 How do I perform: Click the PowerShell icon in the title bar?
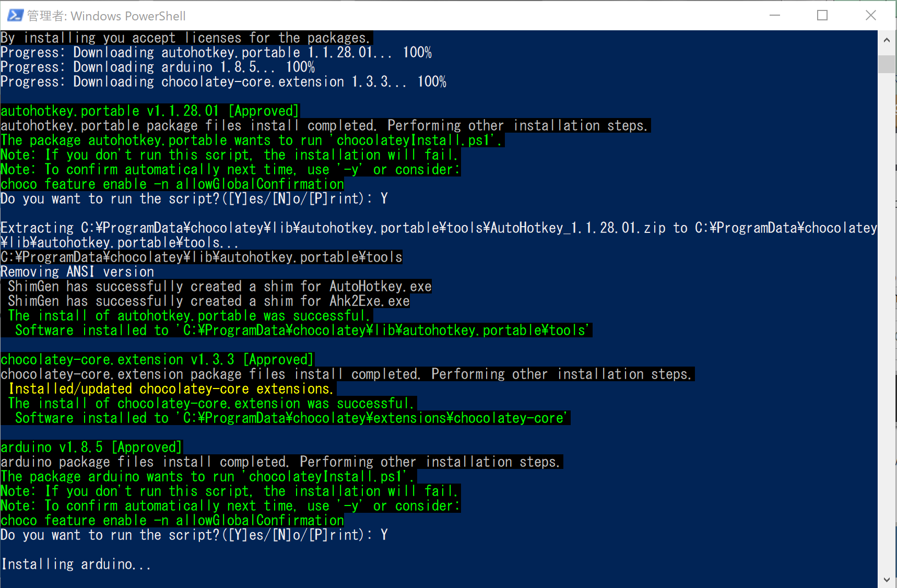tap(15, 16)
